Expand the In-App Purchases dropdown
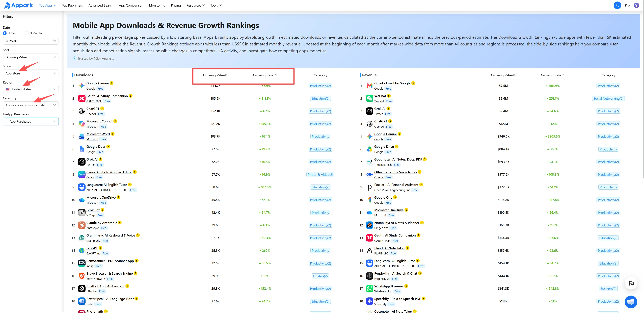The width and height of the screenshot is (644, 313). pos(31,121)
